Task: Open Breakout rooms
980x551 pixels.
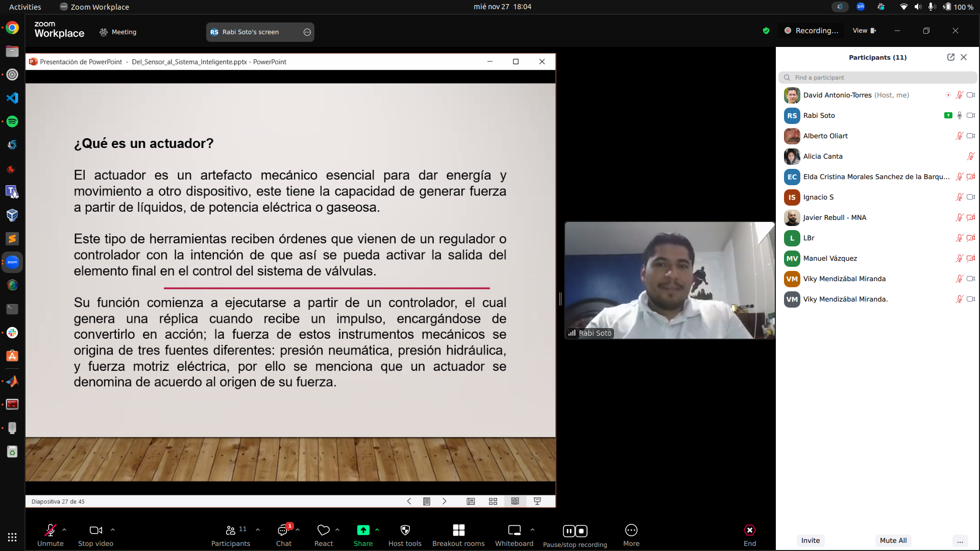Action: (458, 535)
